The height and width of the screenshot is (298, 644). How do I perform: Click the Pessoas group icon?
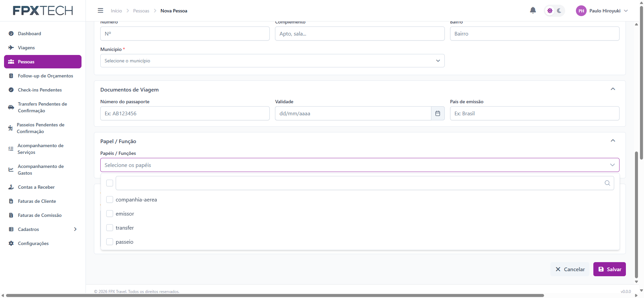point(11,62)
